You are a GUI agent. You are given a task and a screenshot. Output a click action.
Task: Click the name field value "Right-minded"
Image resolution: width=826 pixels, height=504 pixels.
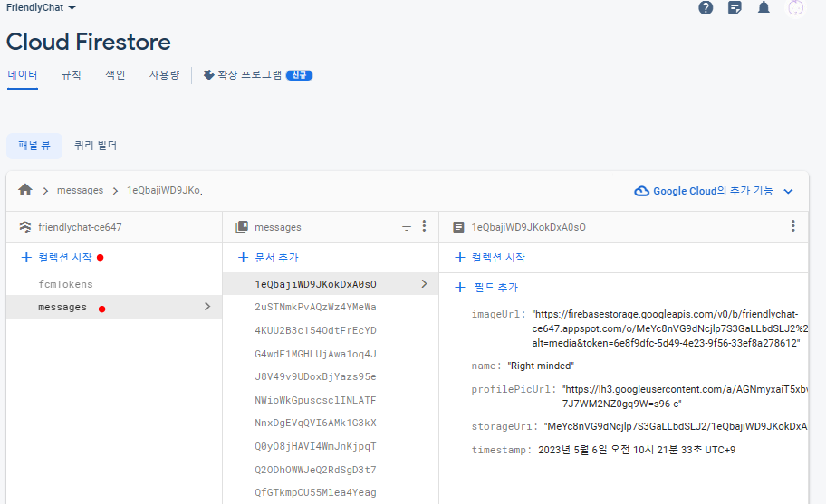click(541, 366)
